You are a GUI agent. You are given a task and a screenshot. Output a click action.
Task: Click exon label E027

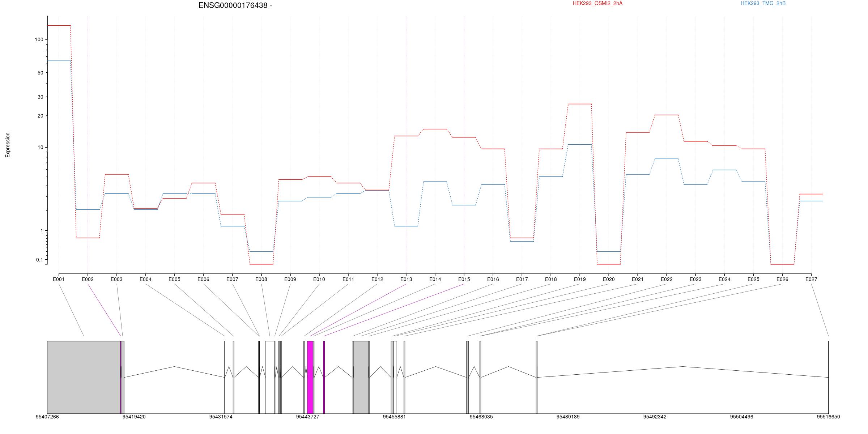pos(811,279)
